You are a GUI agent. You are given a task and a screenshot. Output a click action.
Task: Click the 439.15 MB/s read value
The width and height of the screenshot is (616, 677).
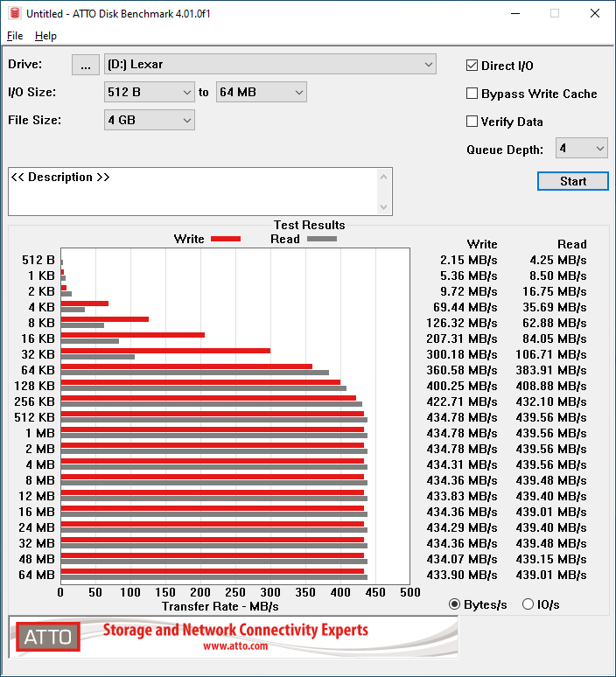pos(550,559)
